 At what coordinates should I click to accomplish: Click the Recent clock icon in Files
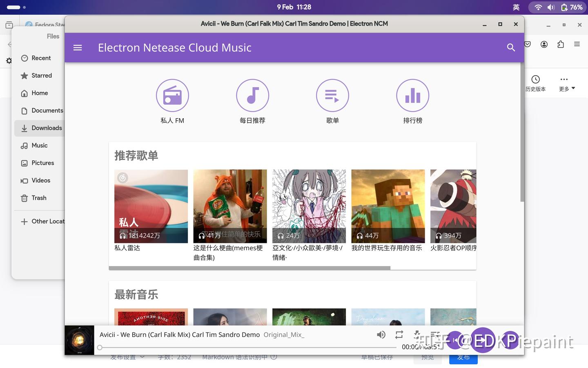coord(24,58)
